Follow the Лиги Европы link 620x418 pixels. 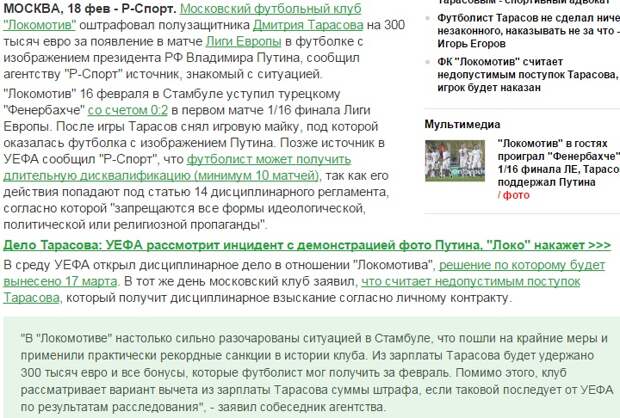pyautogui.click(x=244, y=42)
